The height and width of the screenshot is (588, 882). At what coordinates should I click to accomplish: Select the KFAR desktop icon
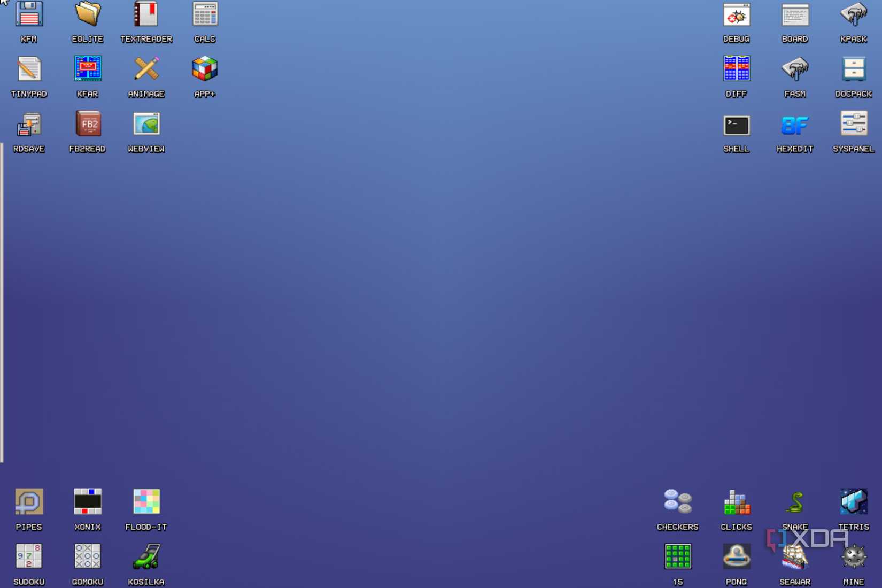(x=88, y=69)
